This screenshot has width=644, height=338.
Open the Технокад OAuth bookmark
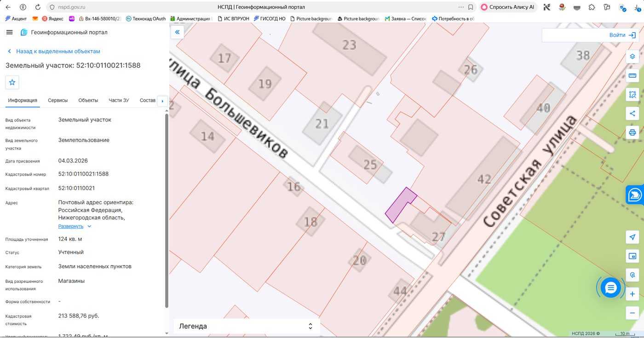(145, 19)
